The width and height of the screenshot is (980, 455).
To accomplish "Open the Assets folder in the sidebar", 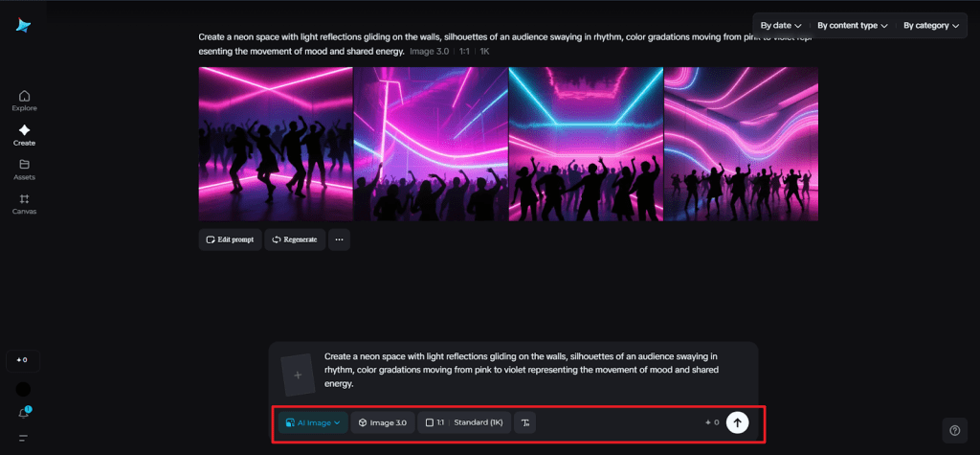I will coord(24,169).
